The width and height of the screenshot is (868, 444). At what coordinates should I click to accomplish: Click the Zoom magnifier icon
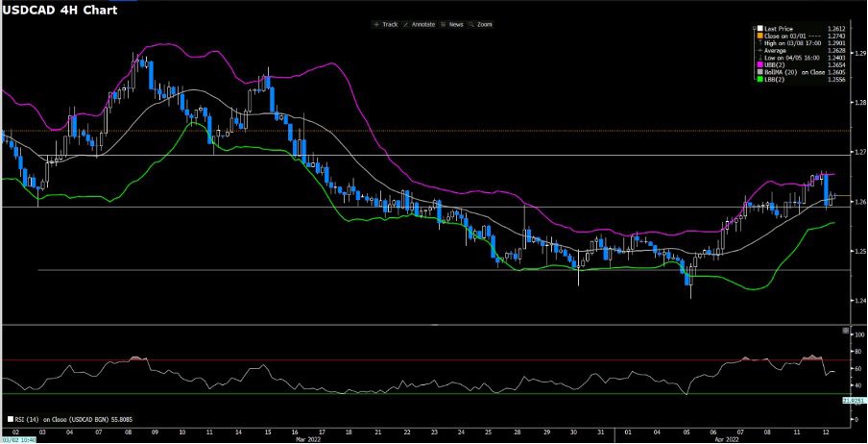click(x=471, y=24)
